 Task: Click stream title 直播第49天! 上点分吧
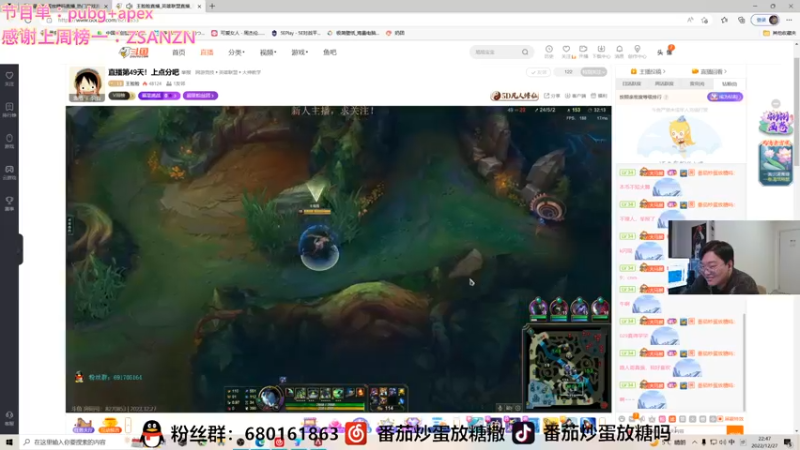pos(143,72)
